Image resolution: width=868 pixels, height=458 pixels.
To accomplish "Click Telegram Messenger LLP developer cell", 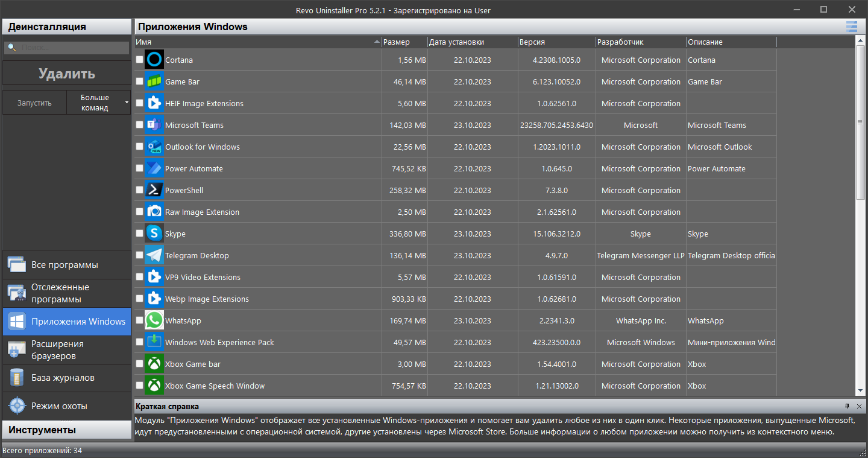I will click(x=641, y=255).
